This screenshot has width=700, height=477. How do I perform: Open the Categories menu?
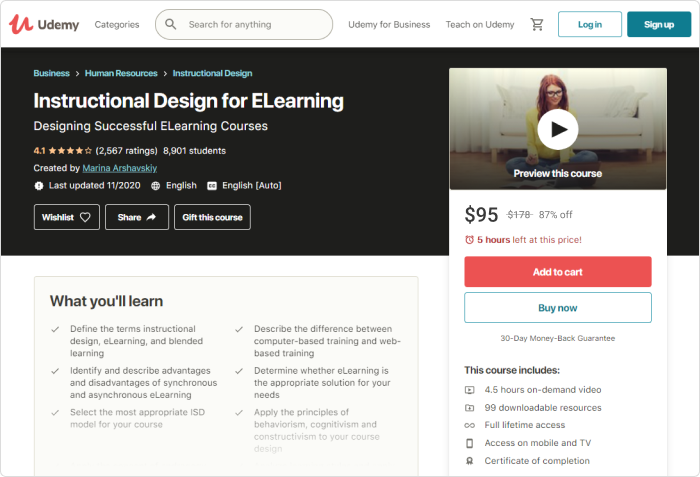[x=117, y=25]
